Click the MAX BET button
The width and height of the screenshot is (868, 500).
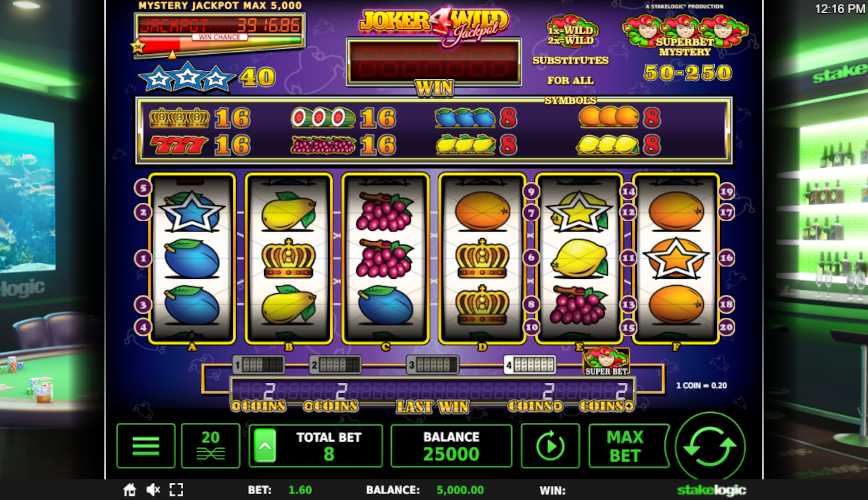coord(626,446)
